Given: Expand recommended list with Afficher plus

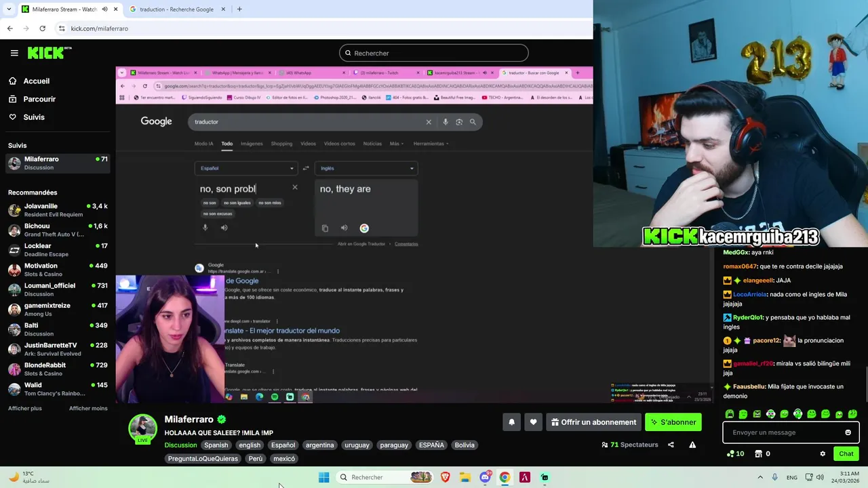Looking at the screenshot, I should pyautogui.click(x=24, y=409).
